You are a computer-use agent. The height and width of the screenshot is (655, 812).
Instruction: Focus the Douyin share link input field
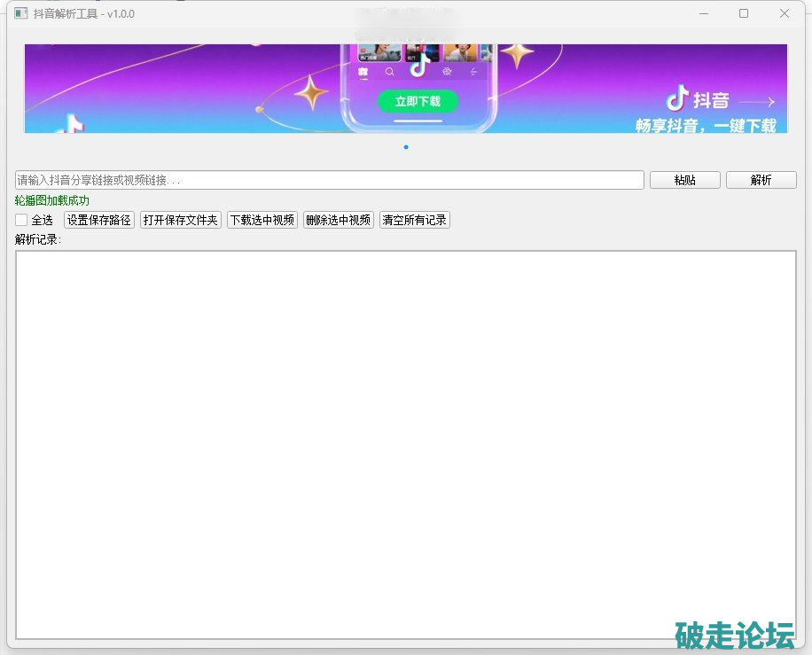329,180
